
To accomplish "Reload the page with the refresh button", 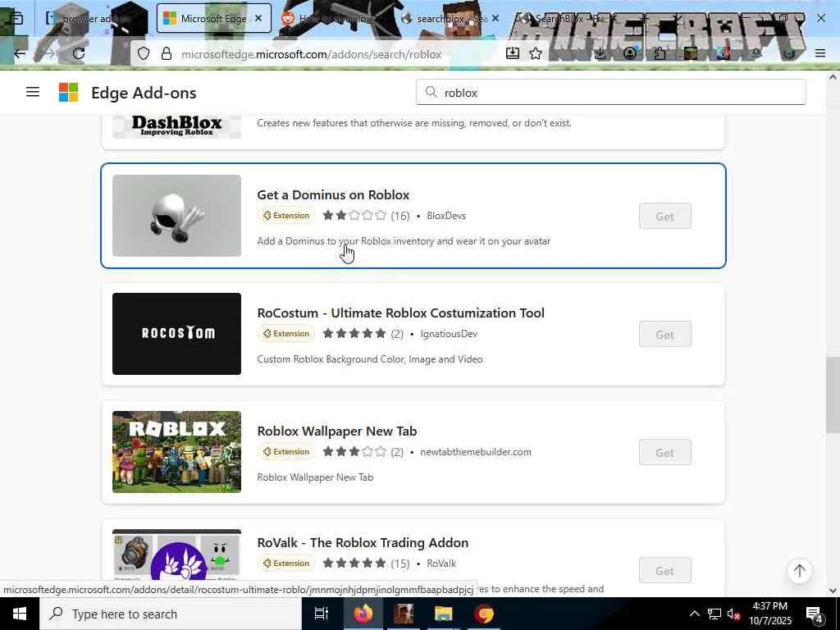I will pos(79,53).
